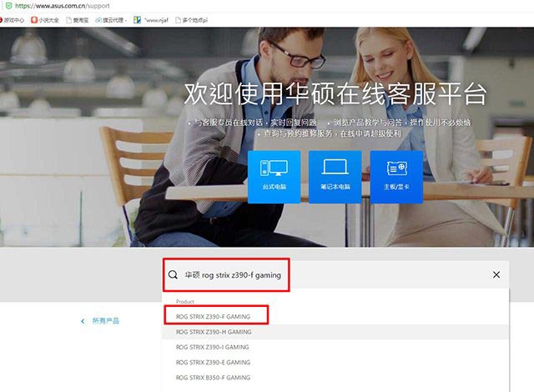Open the www.njaf bookmark
This screenshot has height=392, width=534.
coord(151,20)
